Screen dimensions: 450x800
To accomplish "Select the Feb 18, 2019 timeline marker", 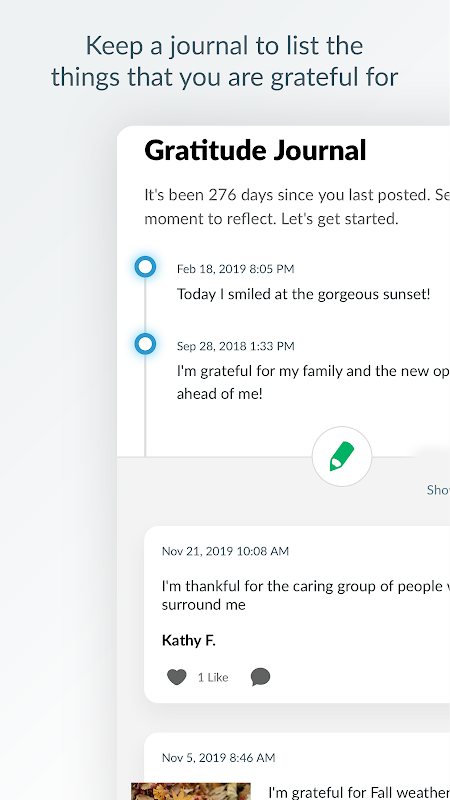I will (145, 267).
